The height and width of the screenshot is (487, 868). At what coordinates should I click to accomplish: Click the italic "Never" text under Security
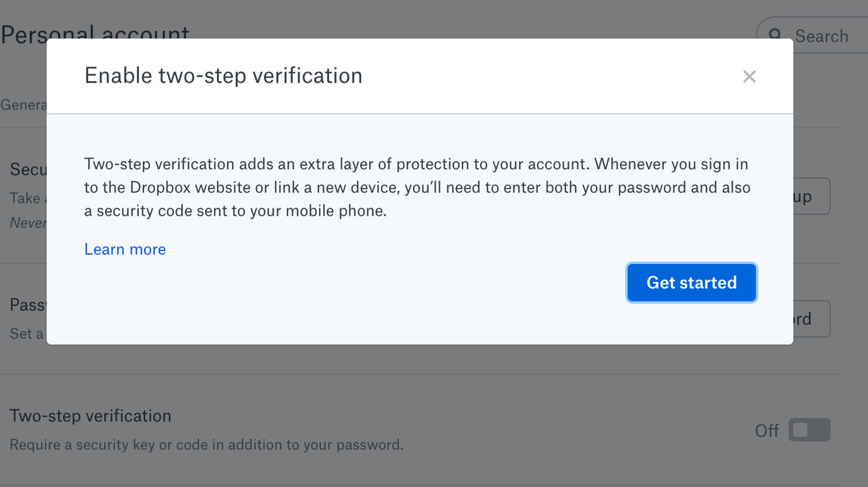point(28,223)
